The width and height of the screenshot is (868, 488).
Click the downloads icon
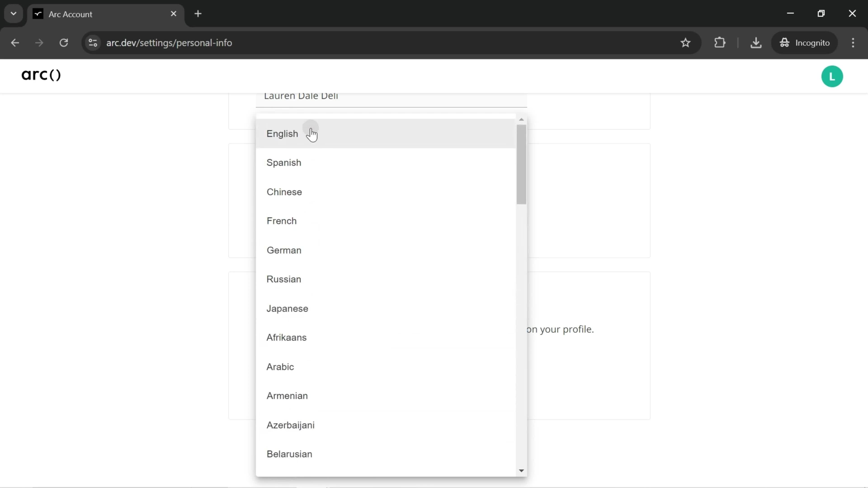coord(756,42)
